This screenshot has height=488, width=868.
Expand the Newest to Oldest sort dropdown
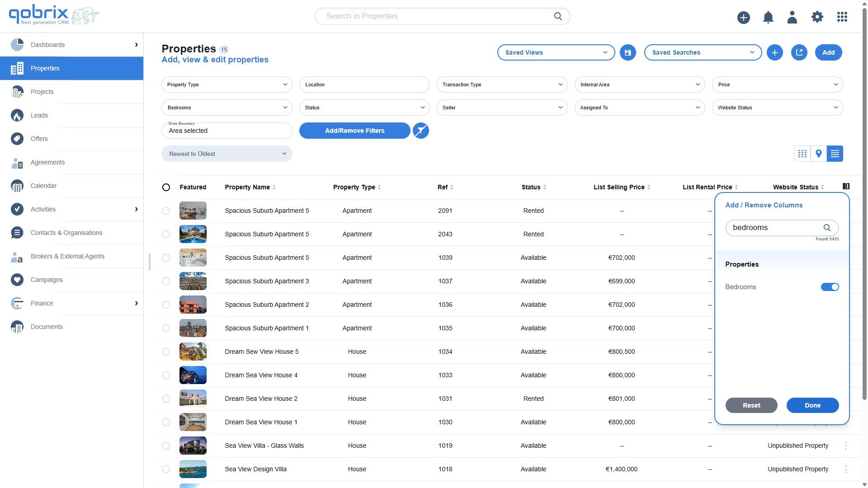[x=226, y=154]
